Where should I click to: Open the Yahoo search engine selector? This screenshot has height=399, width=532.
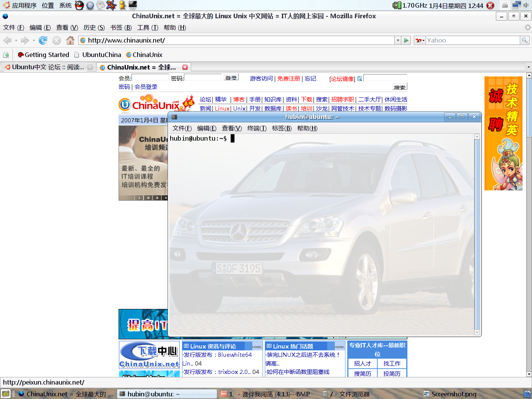[x=420, y=40]
